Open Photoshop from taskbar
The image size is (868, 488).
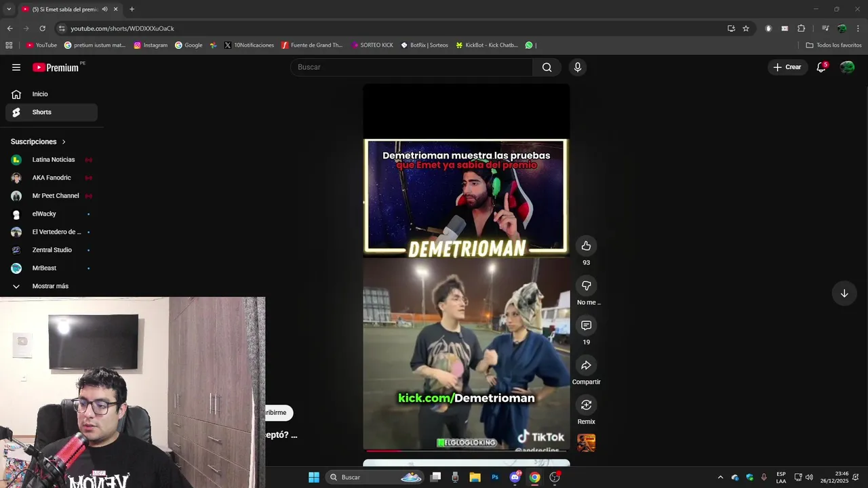tap(495, 477)
